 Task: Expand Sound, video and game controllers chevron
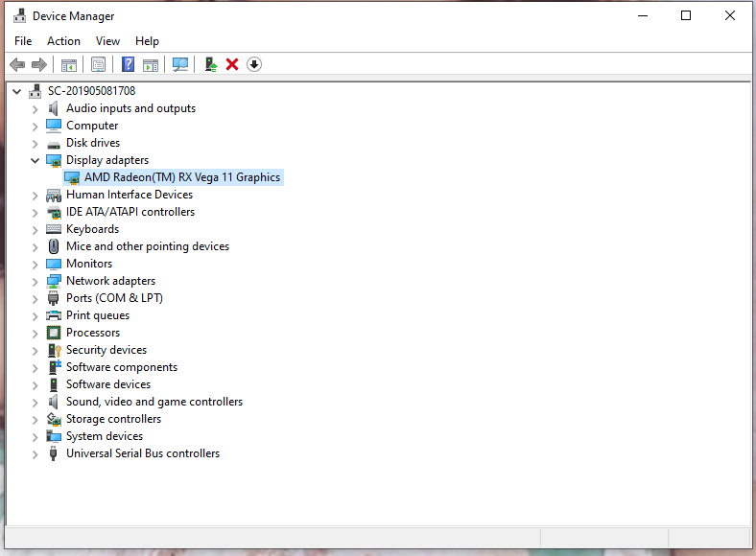point(35,403)
